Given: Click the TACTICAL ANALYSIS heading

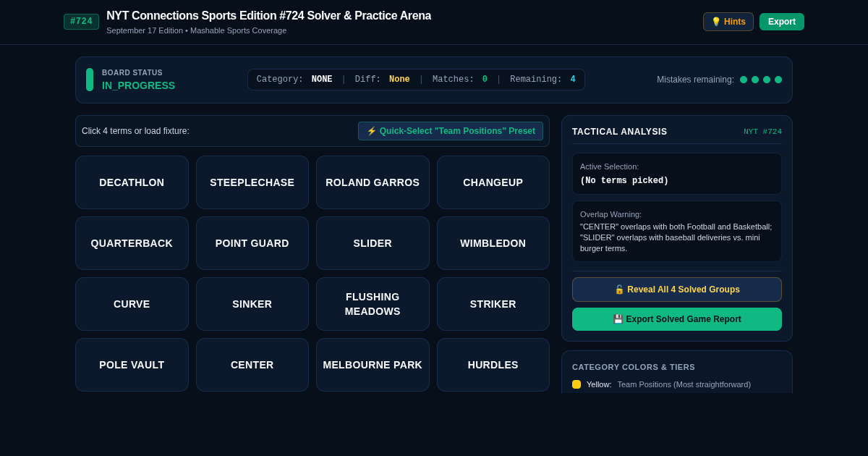Looking at the screenshot, I should tap(620, 132).
